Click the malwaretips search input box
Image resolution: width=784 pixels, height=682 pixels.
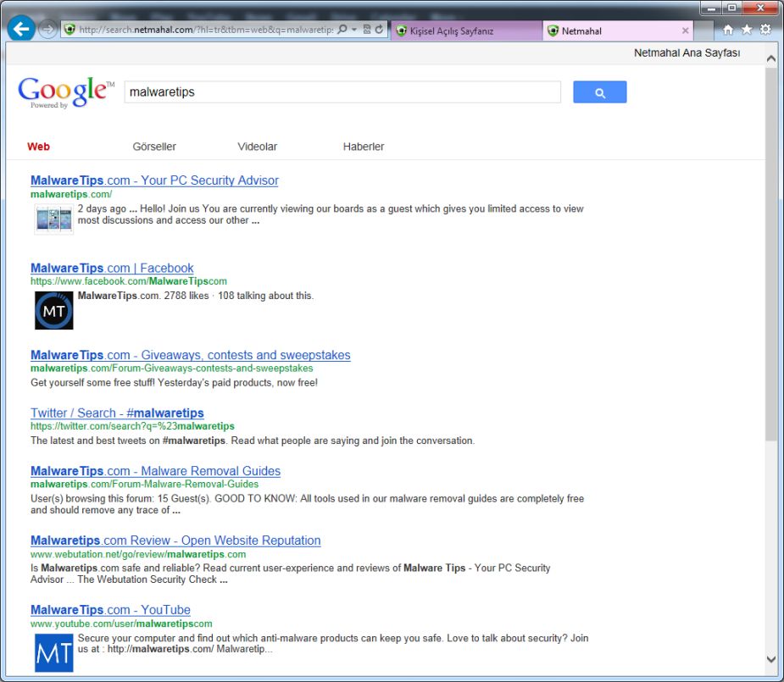pyautogui.click(x=342, y=92)
